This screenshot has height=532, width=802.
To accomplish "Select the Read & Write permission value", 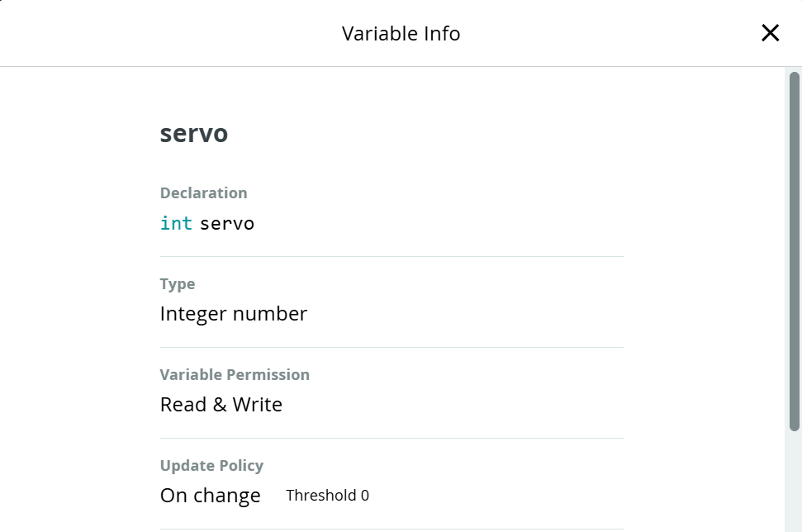I will coord(221,405).
